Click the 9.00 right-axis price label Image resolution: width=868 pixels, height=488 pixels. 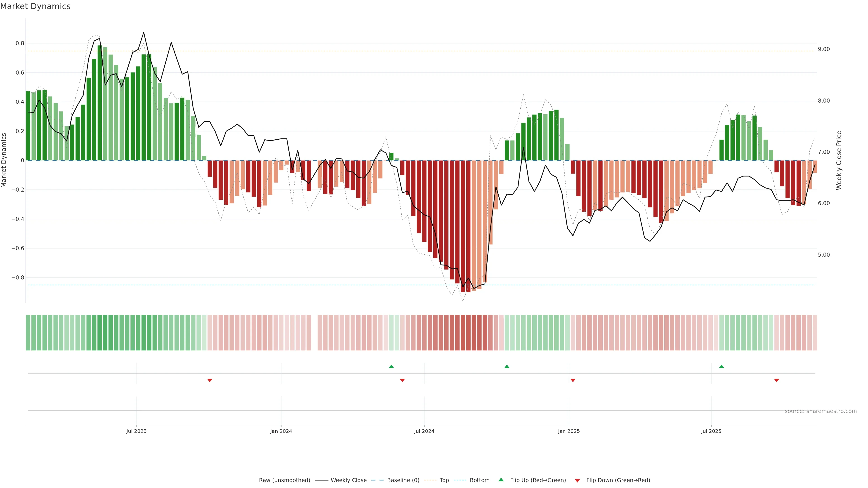click(x=823, y=49)
